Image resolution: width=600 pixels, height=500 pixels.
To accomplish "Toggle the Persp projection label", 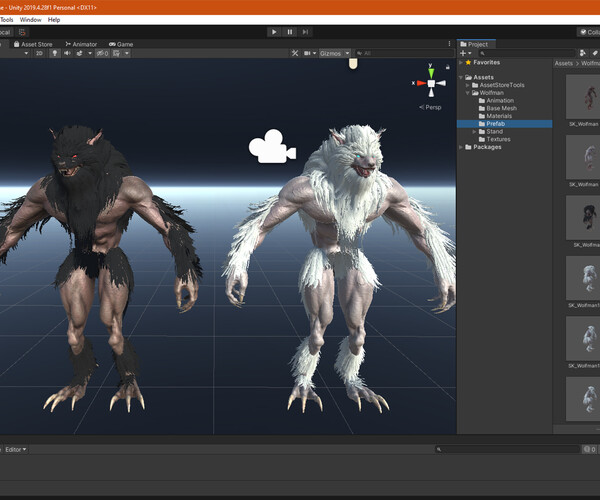I will [430, 107].
